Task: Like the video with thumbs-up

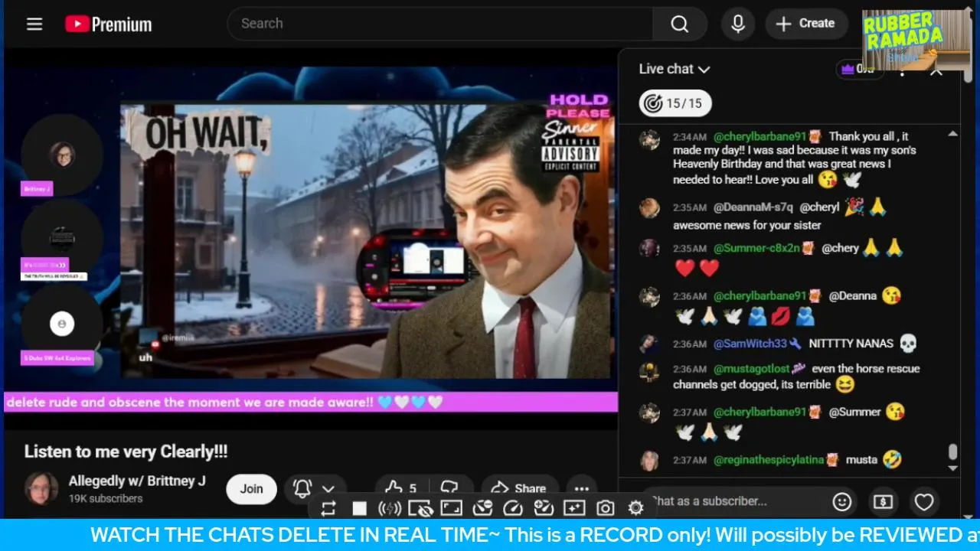Action: [x=400, y=488]
